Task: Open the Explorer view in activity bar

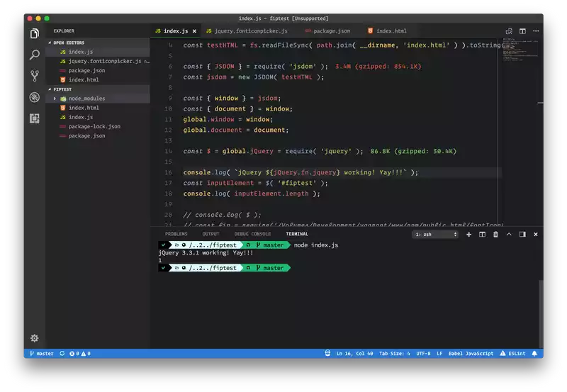Action: 34,33
